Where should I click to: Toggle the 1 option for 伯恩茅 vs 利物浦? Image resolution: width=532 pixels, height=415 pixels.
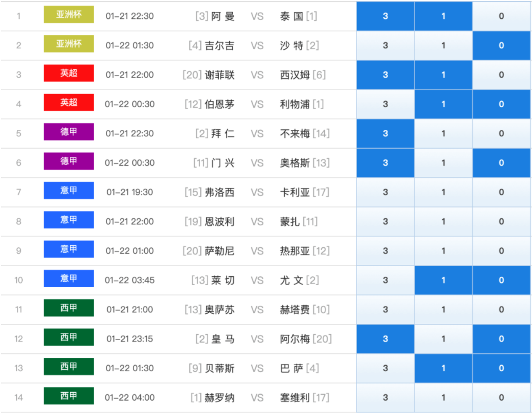pos(443,104)
